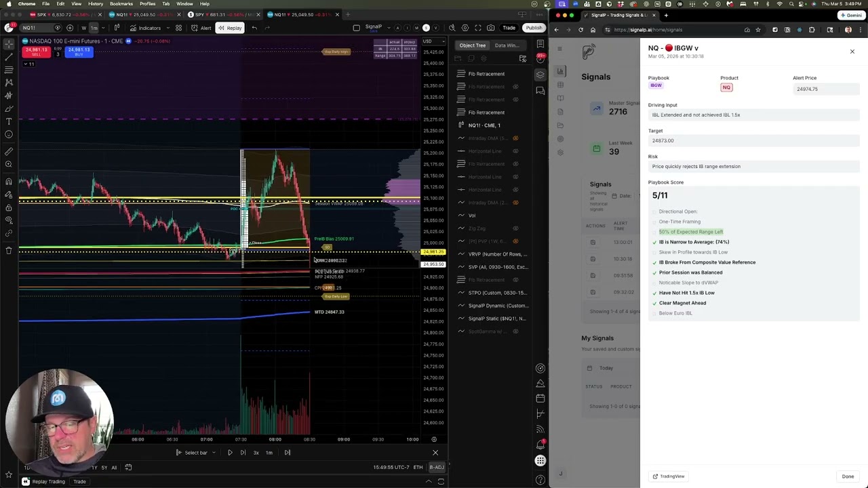Open the History menu in the menu bar
This screenshot has height=488, width=868.
tap(96, 3)
